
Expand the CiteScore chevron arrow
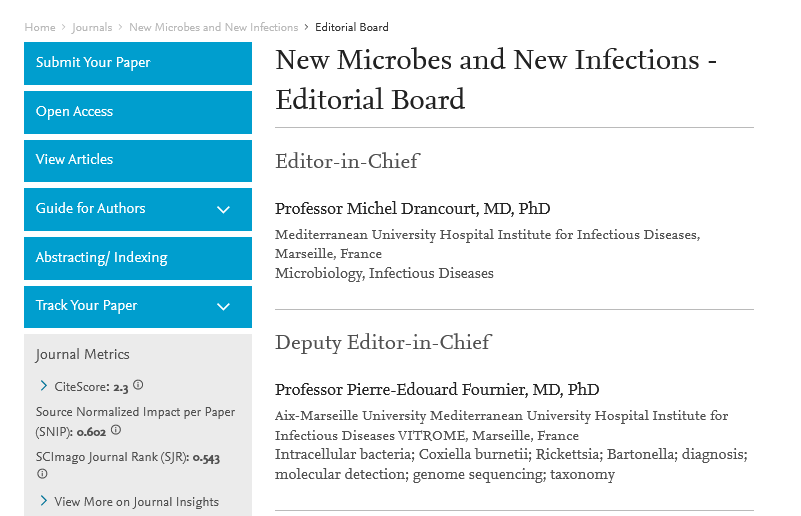click(43, 385)
